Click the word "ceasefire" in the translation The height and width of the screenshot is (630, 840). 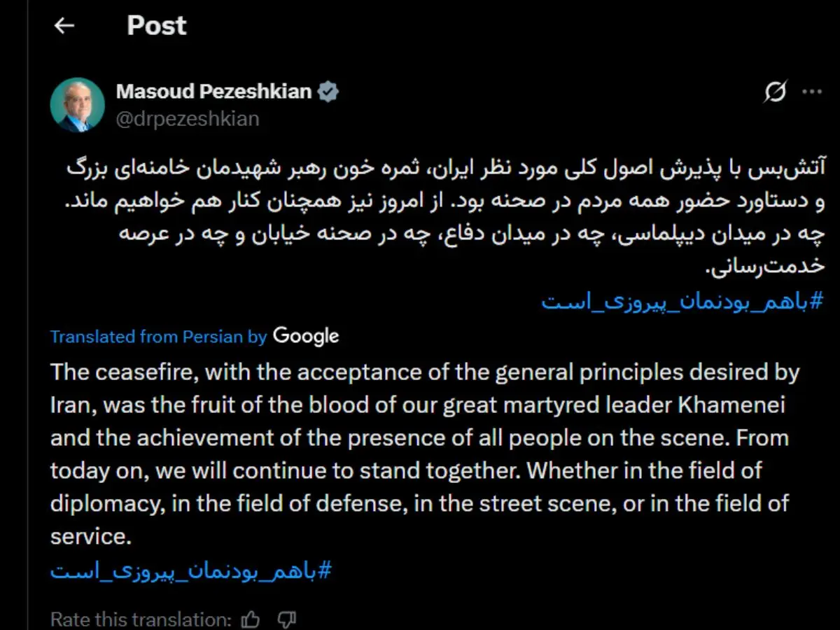coord(147,372)
